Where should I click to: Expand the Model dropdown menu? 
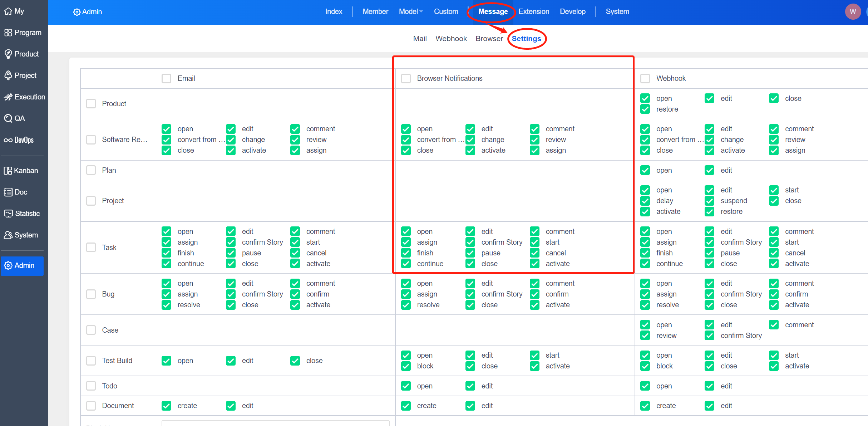click(x=411, y=11)
